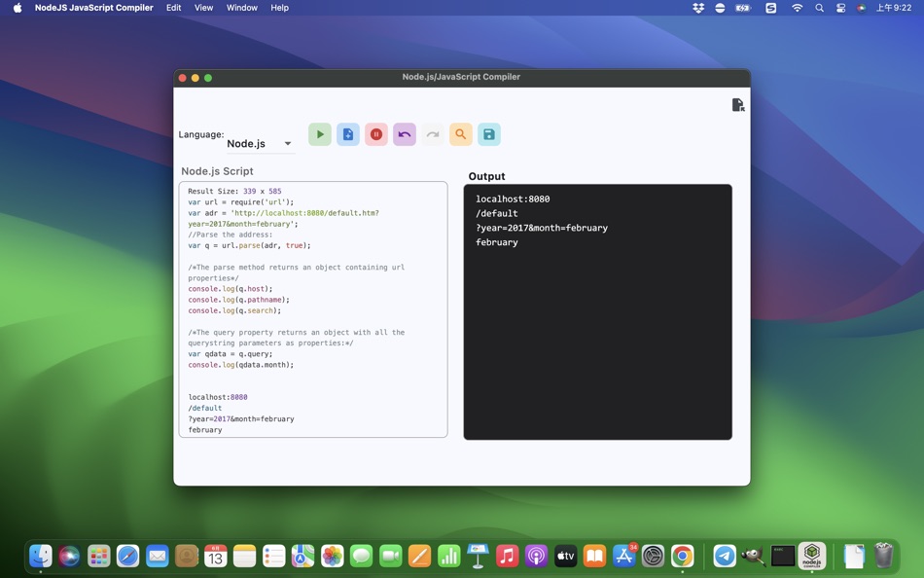Viewport: 924px width, 578px height.
Task: Open Books from the dock
Action: pos(594,556)
